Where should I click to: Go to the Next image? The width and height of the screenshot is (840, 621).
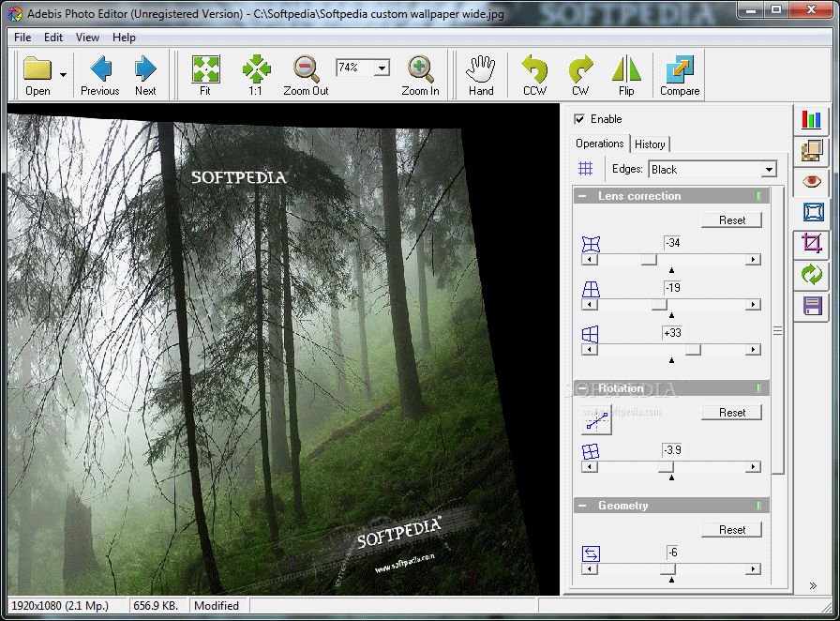(x=145, y=75)
